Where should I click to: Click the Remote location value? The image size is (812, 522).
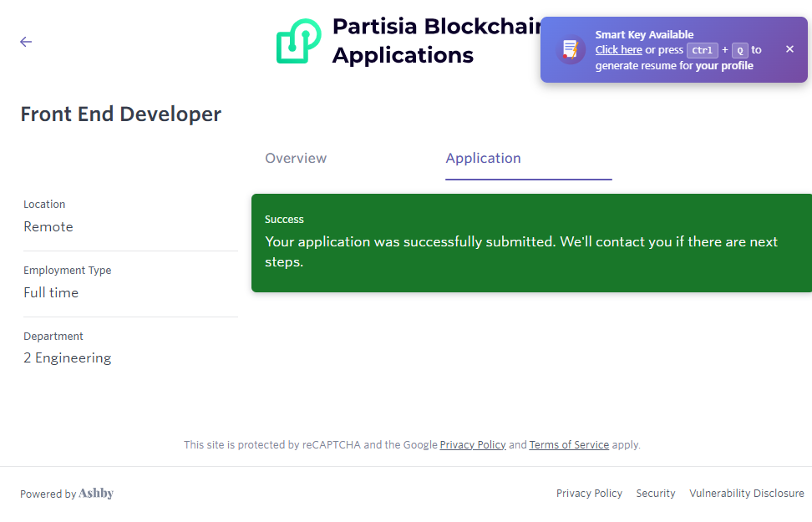point(48,226)
